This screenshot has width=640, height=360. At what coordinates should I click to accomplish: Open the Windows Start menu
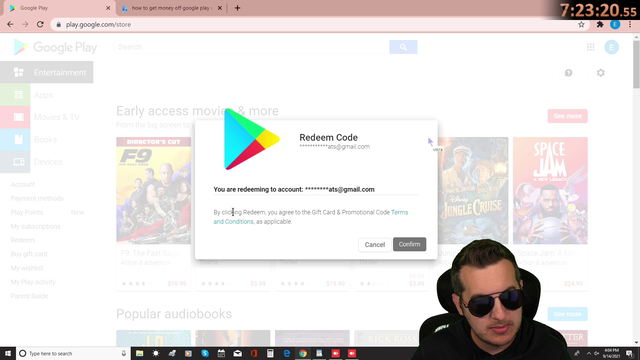[8, 353]
